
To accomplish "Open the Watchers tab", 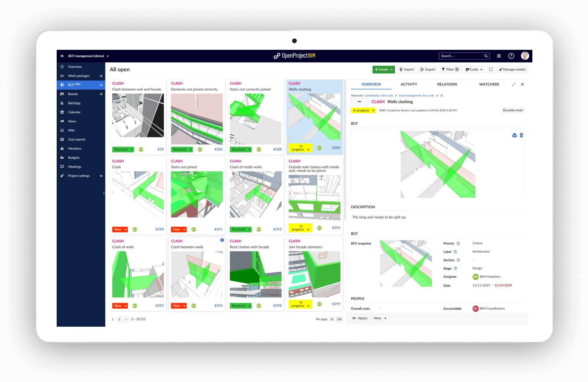I will pos(489,84).
